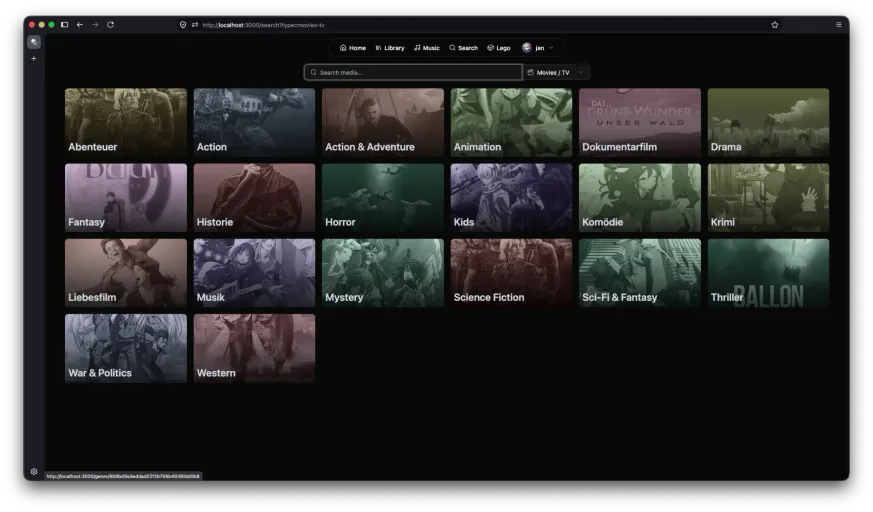
Task: Bookmark this page with the star
Action: coord(774,24)
